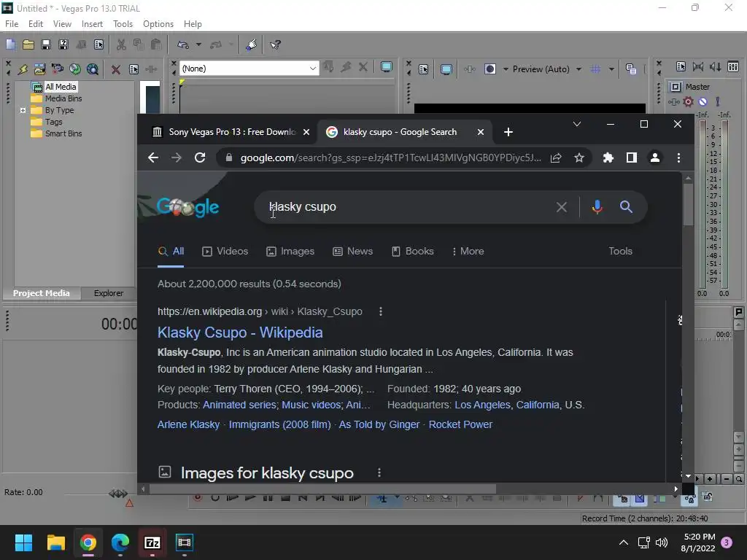
Task: Toggle Master bus Mute icon
Action: [703, 101]
